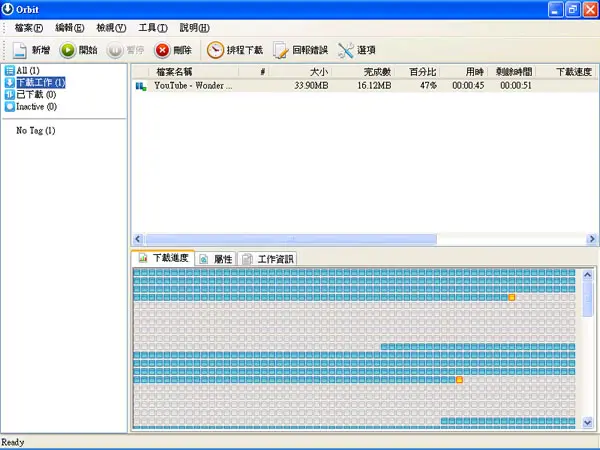Image resolution: width=600 pixels, height=450 pixels.
Task: Click the Ready status bar text
Action: [x=13, y=442]
